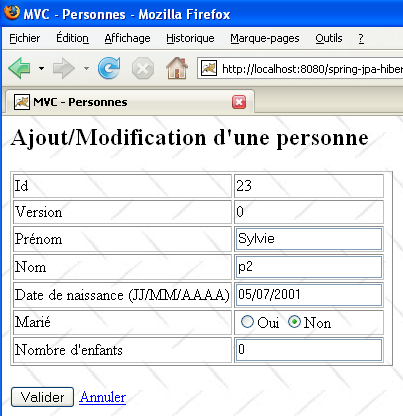The image size is (403, 416).
Task: Open the Marque-pages menu
Action: pyautogui.click(x=265, y=38)
